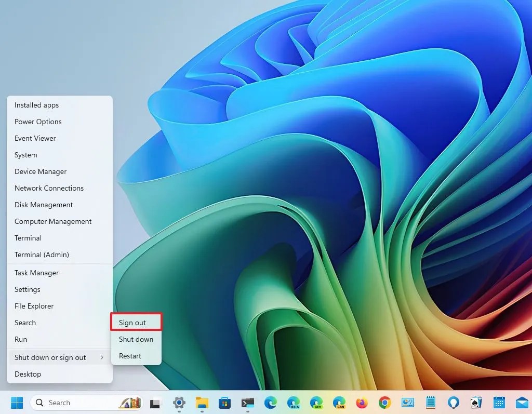The height and width of the screenshot is (414, 532).
Task: Open Task Manager from the menu
Action: 36,273
